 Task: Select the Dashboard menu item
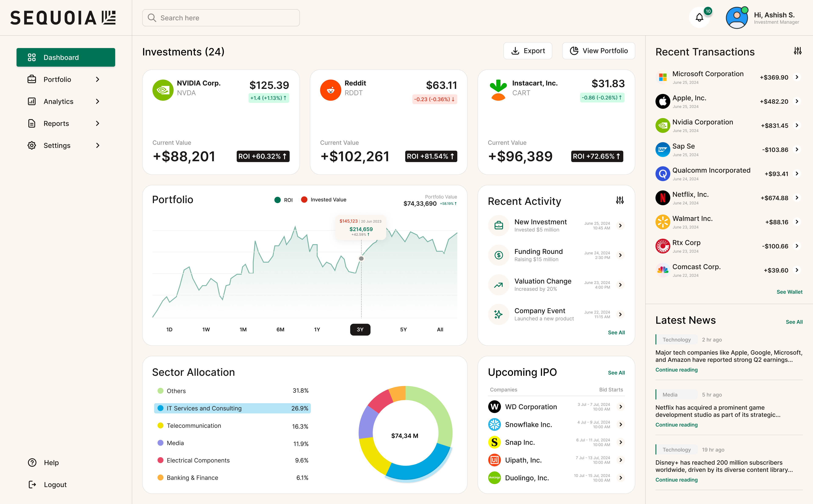point(66,57)
